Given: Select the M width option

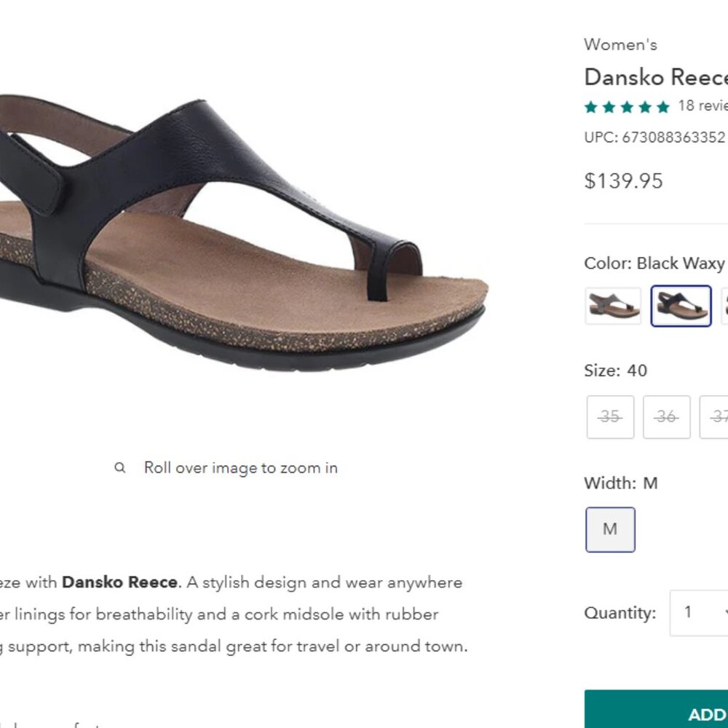Looking at the screenshot, I should pyautogui.click(x=610, y=529).
